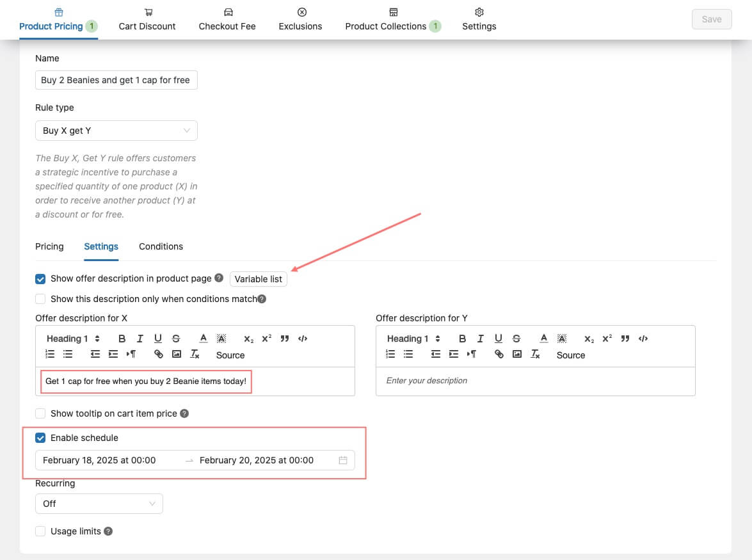The width and height of the screenshot is (752, 560).
Task: Expand the Recurring dropdown set to Off
Action: point(99,504)
